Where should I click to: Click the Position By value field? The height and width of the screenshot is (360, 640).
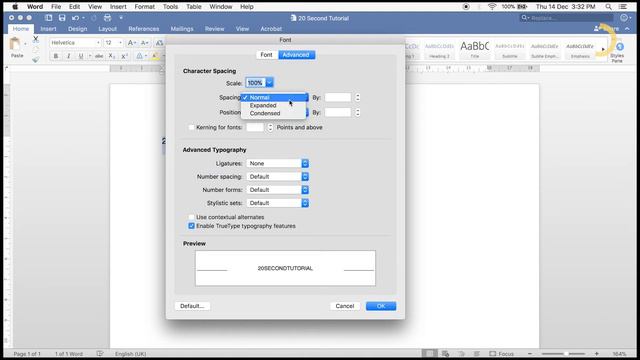tap(338, 112)
